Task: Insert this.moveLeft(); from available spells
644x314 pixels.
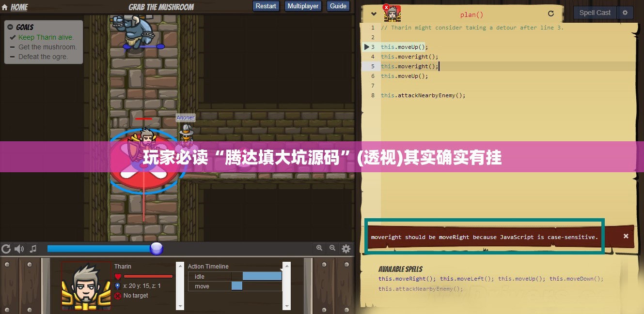Action: coord(467,279)
